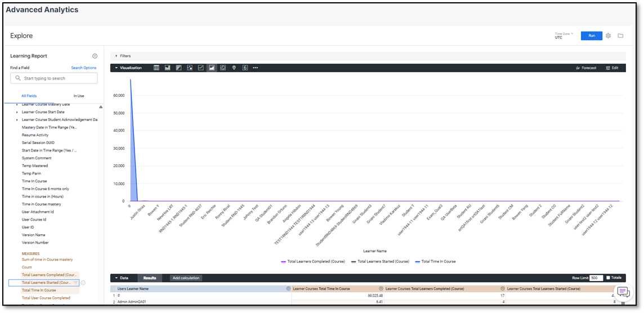Select the Serial Session GUID field
Viewport: 644px width, 313px height.
(x=38, y=142)
